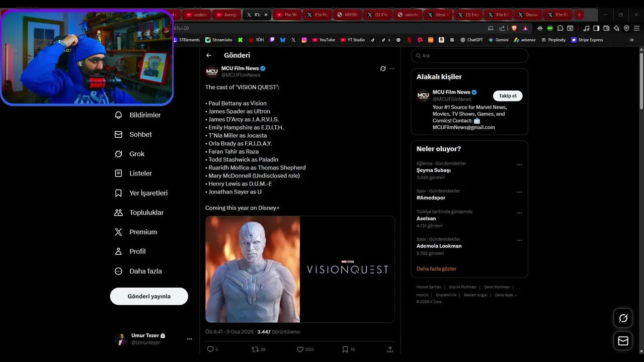Click the Gönderi yayınla button
This screenshot has width=644, height=362.
pos(149,296)
